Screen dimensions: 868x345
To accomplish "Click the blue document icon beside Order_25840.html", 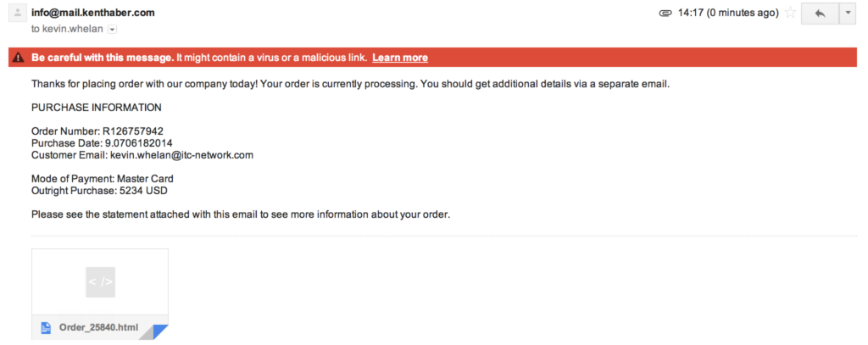I will click(46, 327).
